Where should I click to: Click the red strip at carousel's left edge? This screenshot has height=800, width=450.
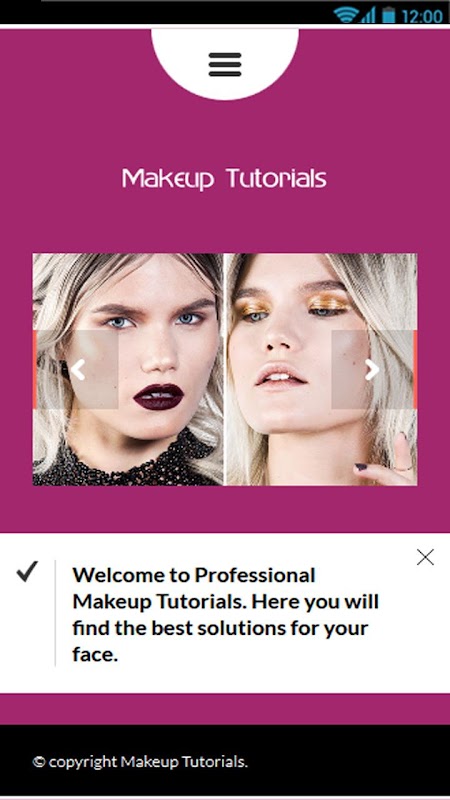(x=35, y=369)
